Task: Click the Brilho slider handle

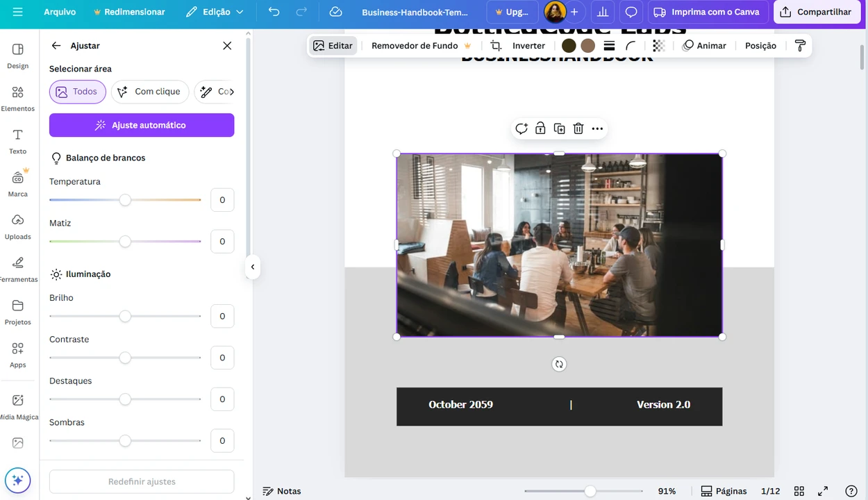Action: point(125,316)
